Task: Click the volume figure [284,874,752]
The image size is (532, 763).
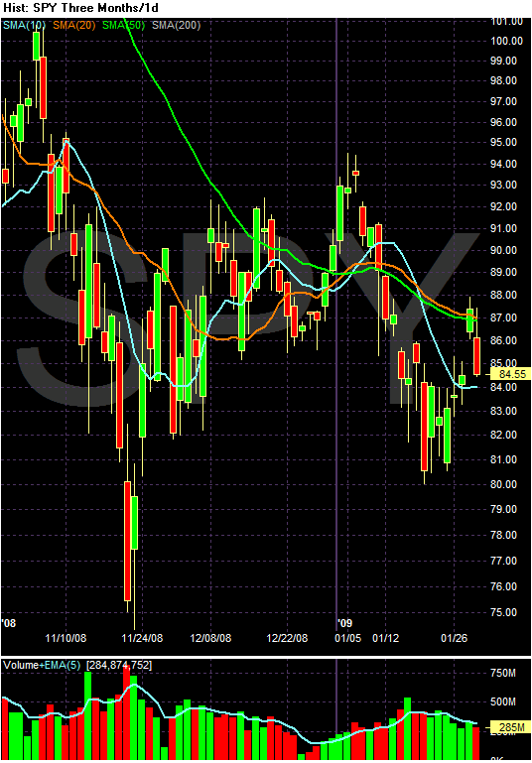Action: [119, 665]
